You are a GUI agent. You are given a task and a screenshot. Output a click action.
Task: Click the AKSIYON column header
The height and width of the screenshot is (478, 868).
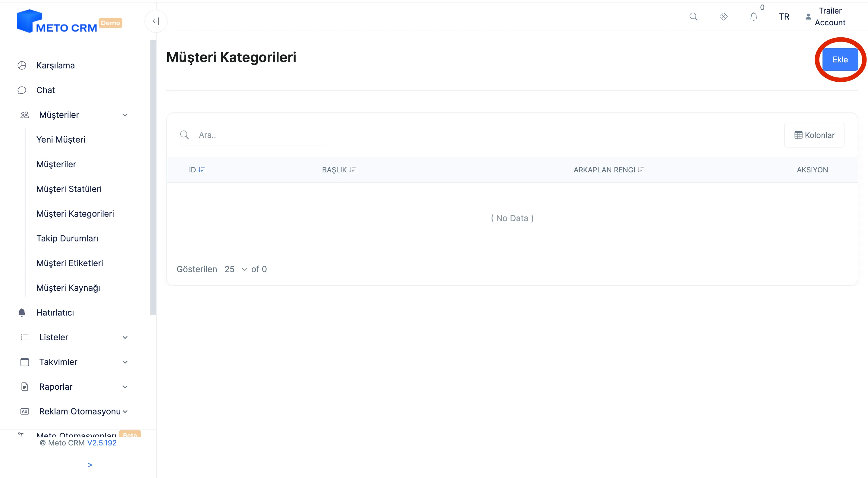tap(812, 170)
